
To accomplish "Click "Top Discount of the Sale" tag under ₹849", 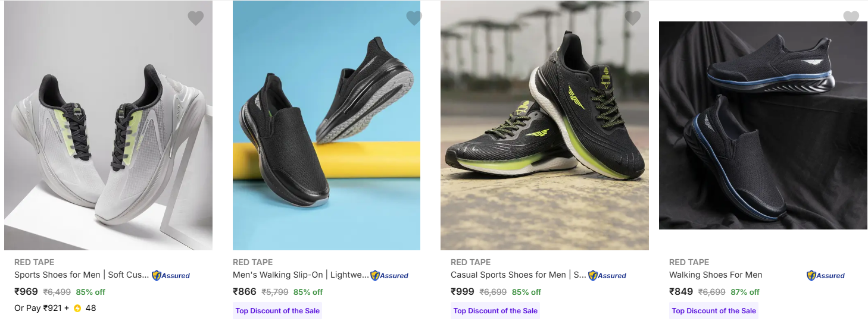I will 714,310.
